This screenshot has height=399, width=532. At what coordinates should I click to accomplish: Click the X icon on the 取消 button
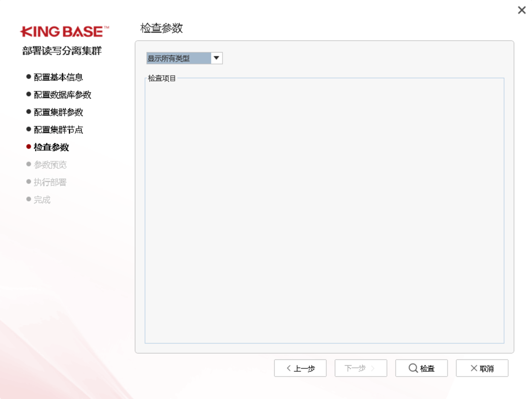click(x=474, y=368)
